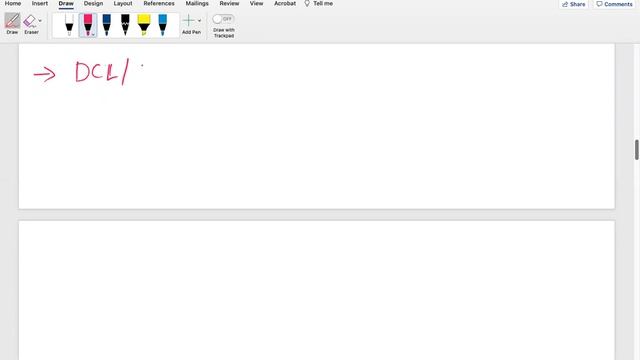This screenshot has height=360, width=640.
Task: Click the Share button
Action: tap(573, 4)
